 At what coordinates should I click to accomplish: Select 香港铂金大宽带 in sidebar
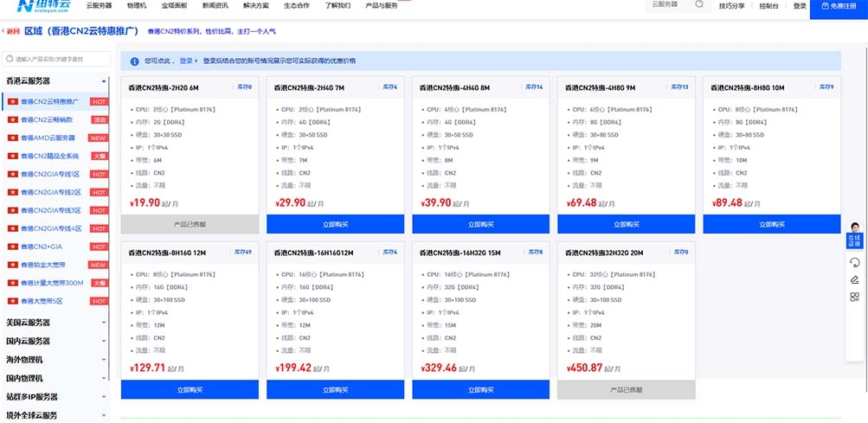43,265
